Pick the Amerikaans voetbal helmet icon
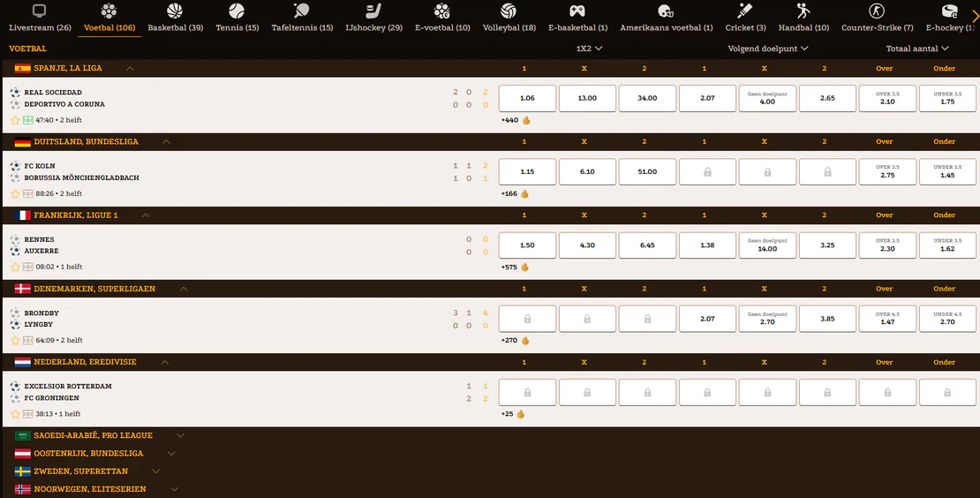The image size is (980, 498). coord(666,11)
